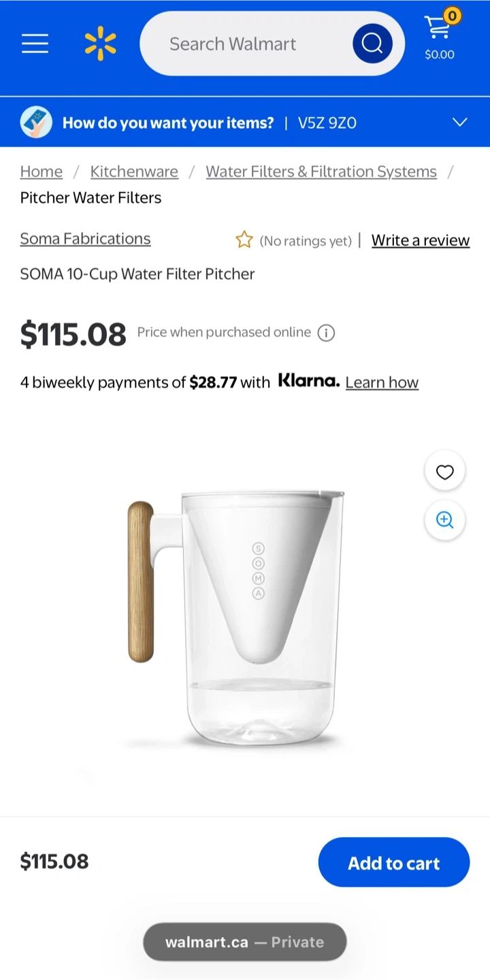Expand the 'How do you want your items?' chevron
The image size is (490, 980).
460,122
